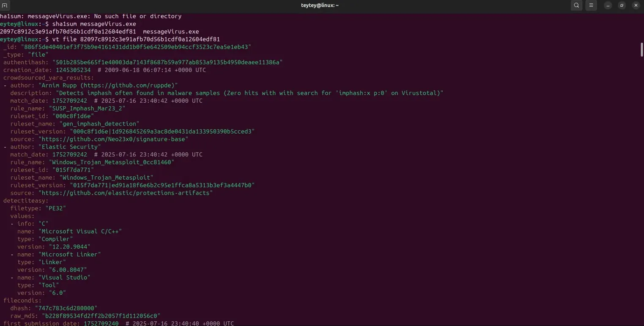Open the terminal search function
The image size is (644, 326).
coord(576,5)
